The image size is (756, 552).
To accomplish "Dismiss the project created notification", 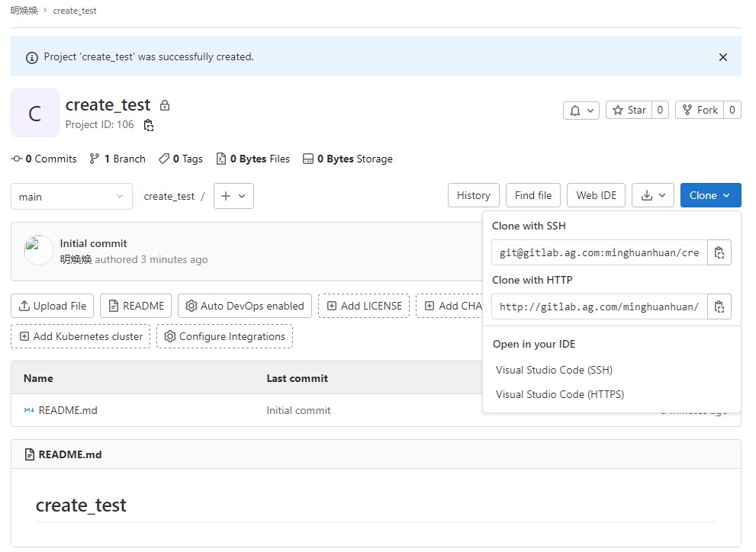I will (x=722, y=57).
